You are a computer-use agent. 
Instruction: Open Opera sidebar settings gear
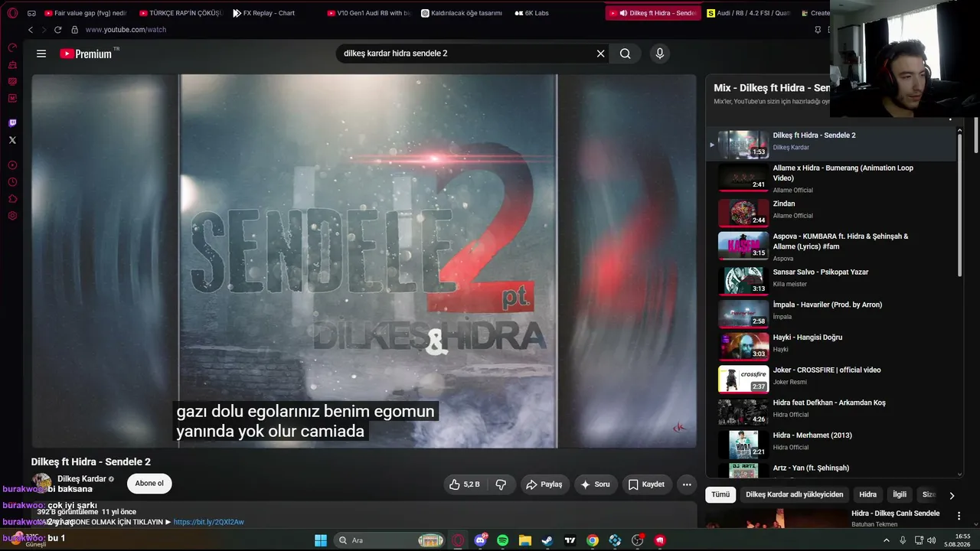point(12,216)
